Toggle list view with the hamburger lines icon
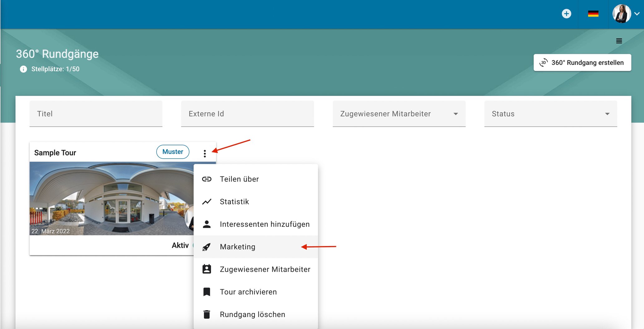The height and width of the screenshot is (329, 644). 619,41
